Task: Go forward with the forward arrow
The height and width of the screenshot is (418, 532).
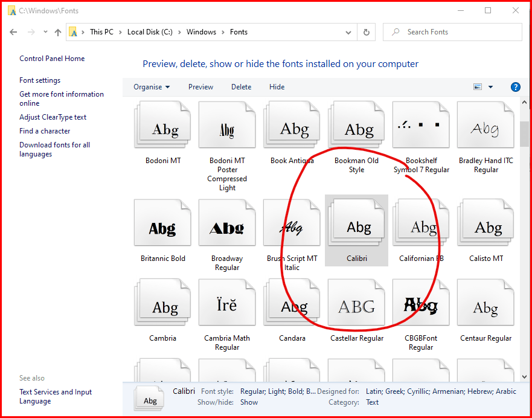Action: [31, 32]
